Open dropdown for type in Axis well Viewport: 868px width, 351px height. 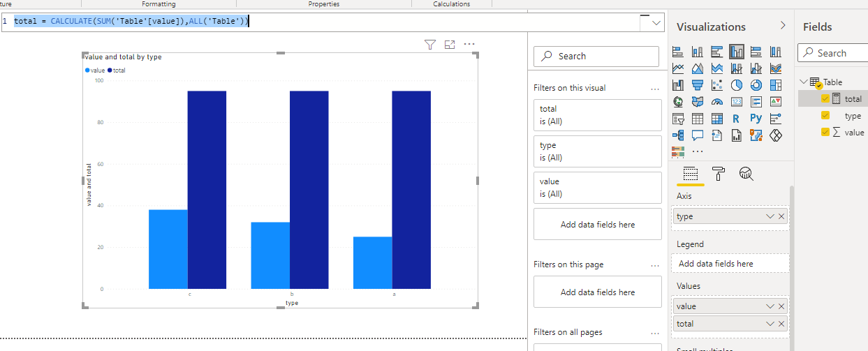(x=770, y=216)
